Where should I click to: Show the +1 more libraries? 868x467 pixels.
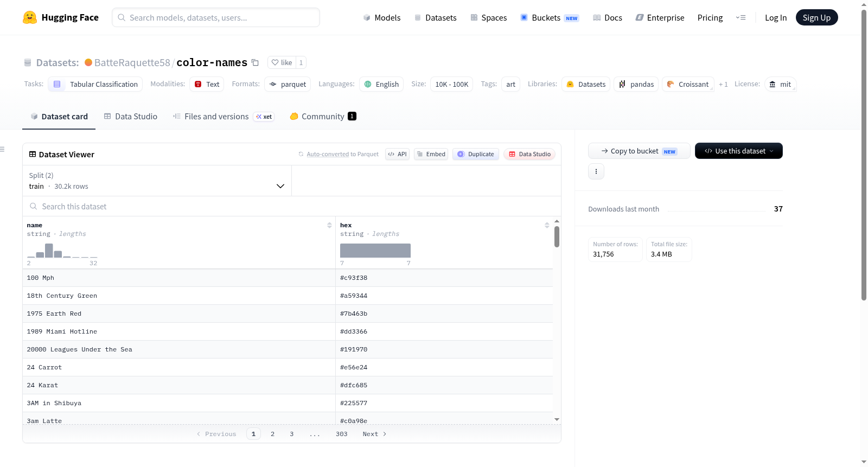click(x=723, y=85)
